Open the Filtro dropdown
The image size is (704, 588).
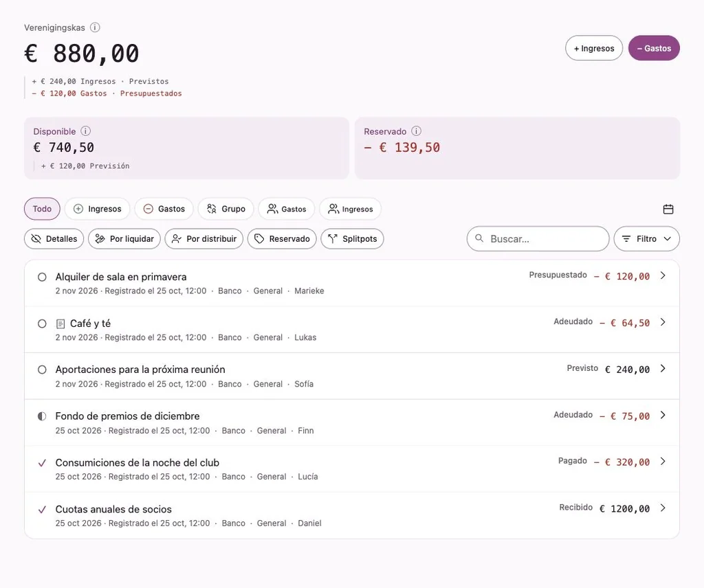(x=646, y=238)
